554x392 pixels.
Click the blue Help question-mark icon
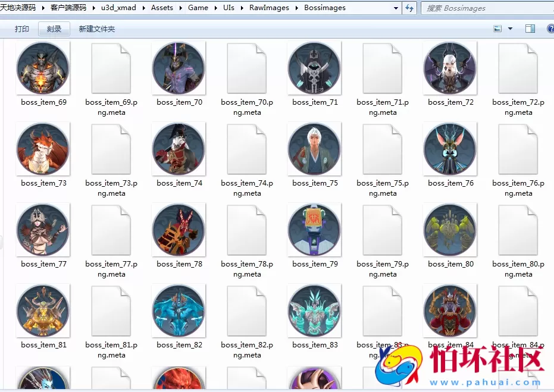550,28
